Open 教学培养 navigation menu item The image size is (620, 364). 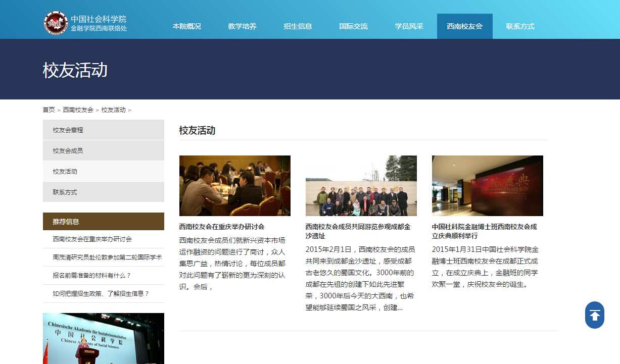tap(242, 26)
